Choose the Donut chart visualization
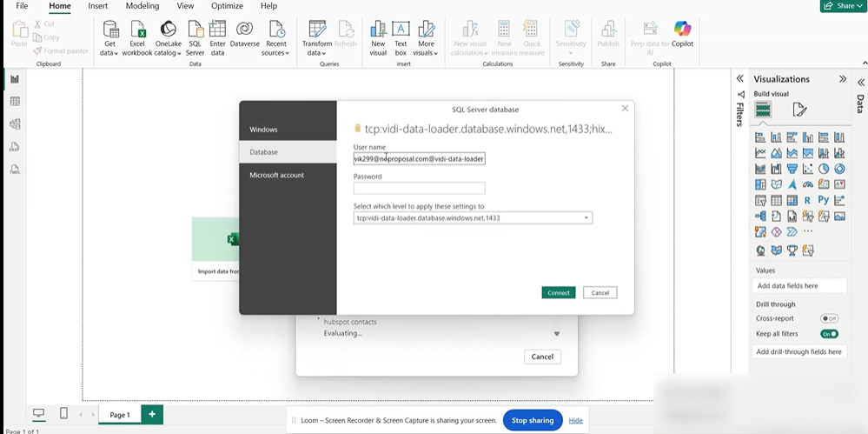The height and width of the screenshot is (434, 868). (840, 169)
